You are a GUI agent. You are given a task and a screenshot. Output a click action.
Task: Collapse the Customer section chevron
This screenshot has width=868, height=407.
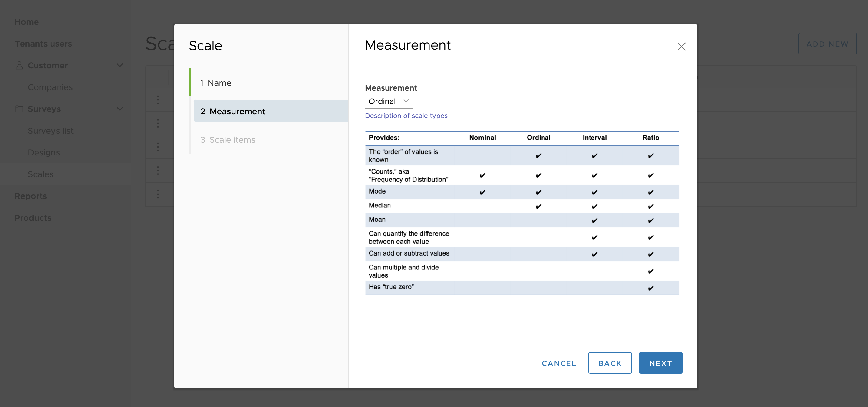120,65
